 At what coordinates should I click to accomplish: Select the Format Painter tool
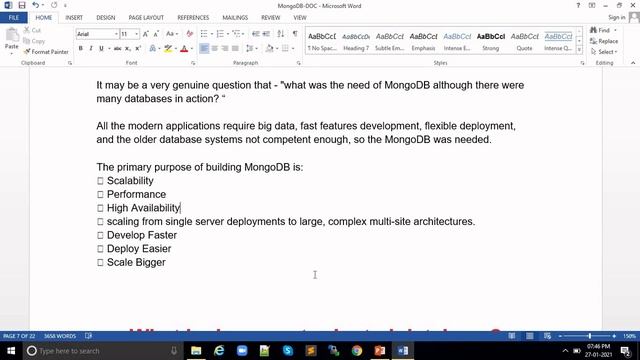[46, 52]
